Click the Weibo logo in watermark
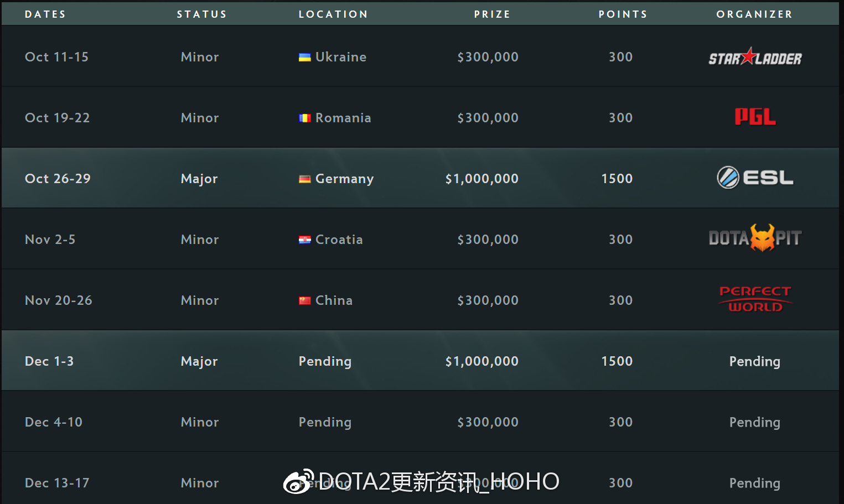Screen dimensions: 844x504 (x=299, y=481)
